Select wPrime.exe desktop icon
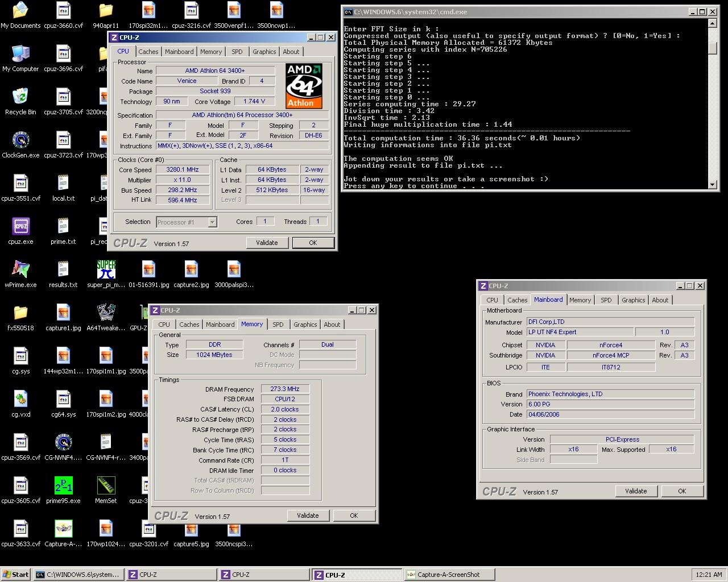This screenshot has width=728, height=582. coord(20,275)
